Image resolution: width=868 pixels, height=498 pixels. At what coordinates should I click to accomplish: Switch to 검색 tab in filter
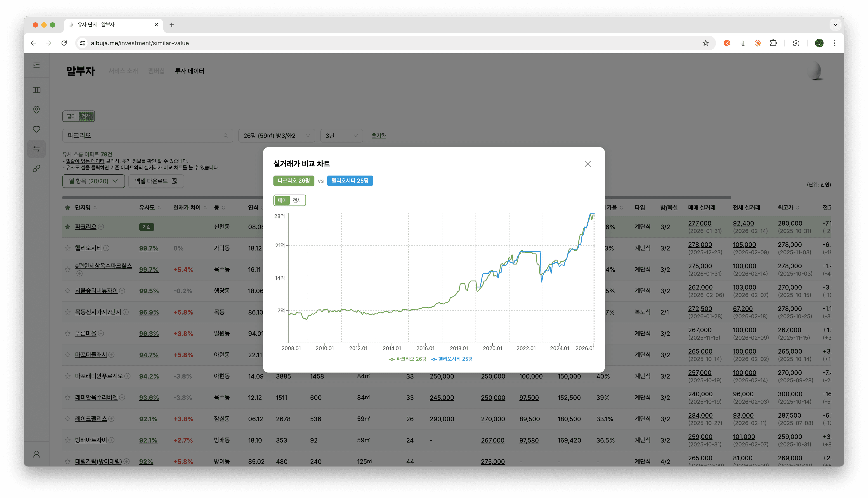[86, 116]
